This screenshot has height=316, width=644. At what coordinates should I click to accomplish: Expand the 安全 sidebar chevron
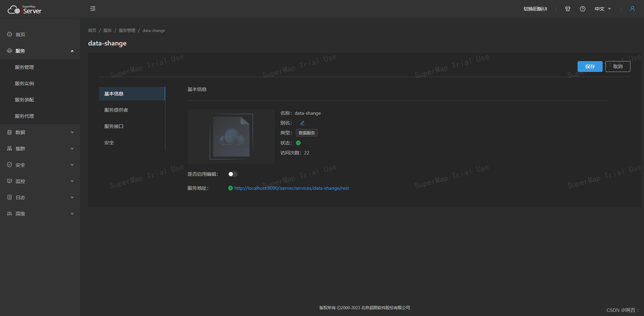(x=72, y=165)
